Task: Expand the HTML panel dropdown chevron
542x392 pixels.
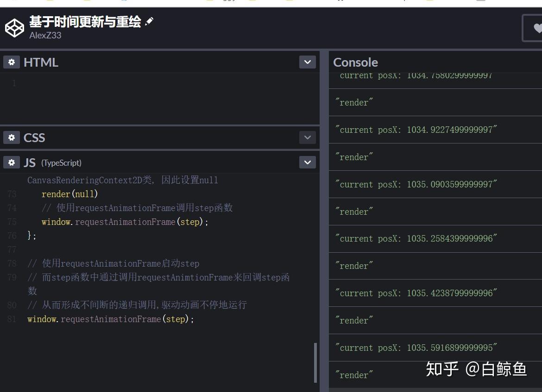Action: tap(307, 62)
